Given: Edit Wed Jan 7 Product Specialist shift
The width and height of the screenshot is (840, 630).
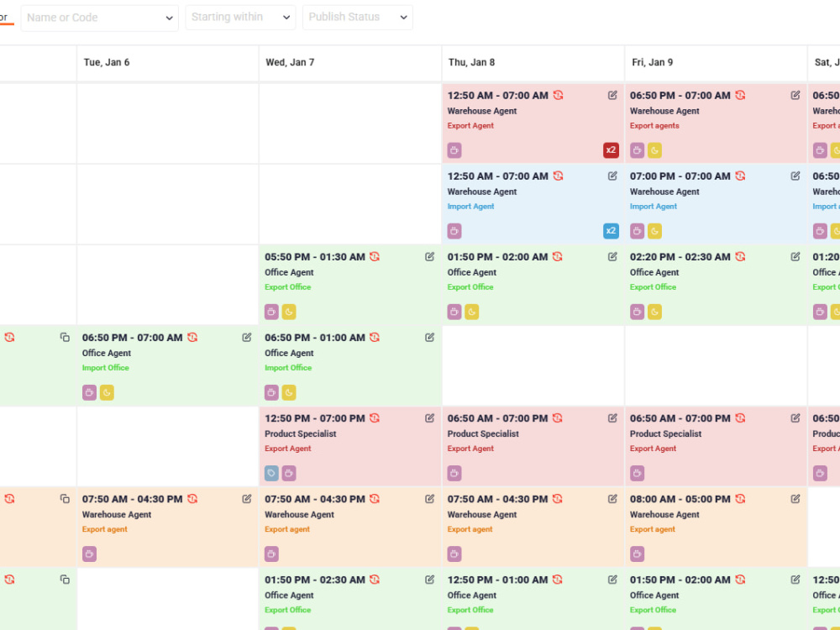Looking at the screenshot, I should (x=429, y=418).
